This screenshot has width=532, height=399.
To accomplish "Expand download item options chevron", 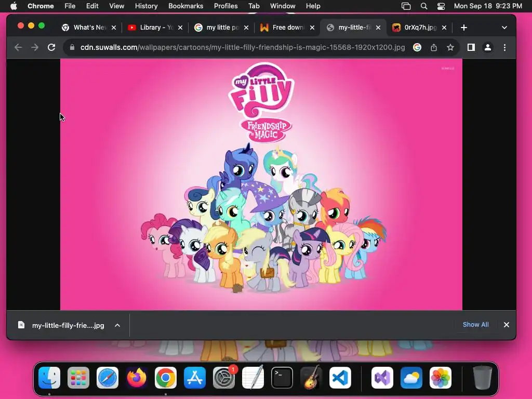I will pos(117,325).
